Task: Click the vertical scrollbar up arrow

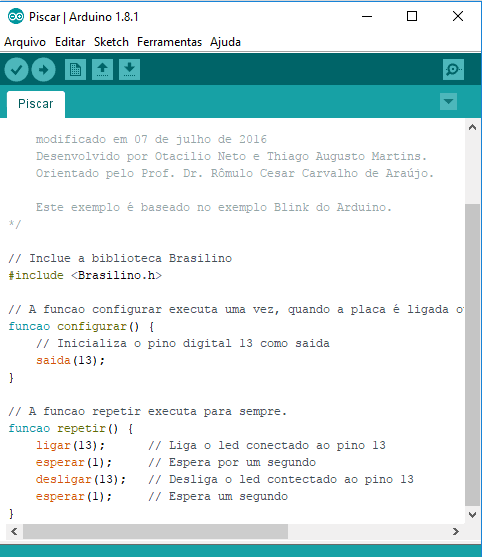Action: [x=472, y=127]
